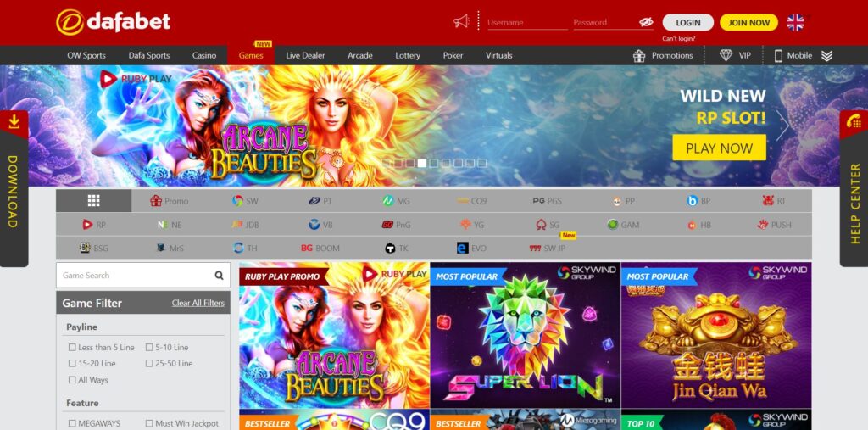Viewport: 868px width, 430px height.
Task: Click the LOGIN button
Action: coord(688,23)
